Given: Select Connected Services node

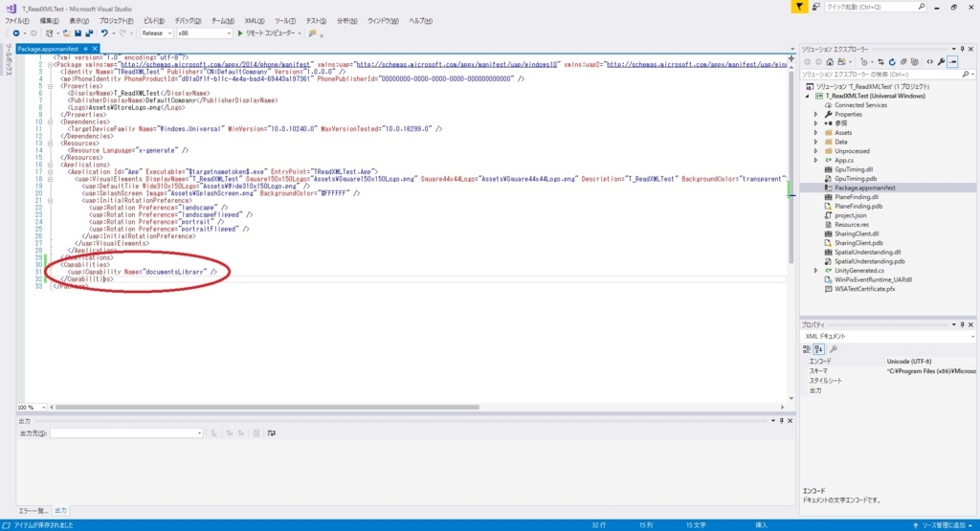Looking at the screenshot, I should tap(860, 105).
